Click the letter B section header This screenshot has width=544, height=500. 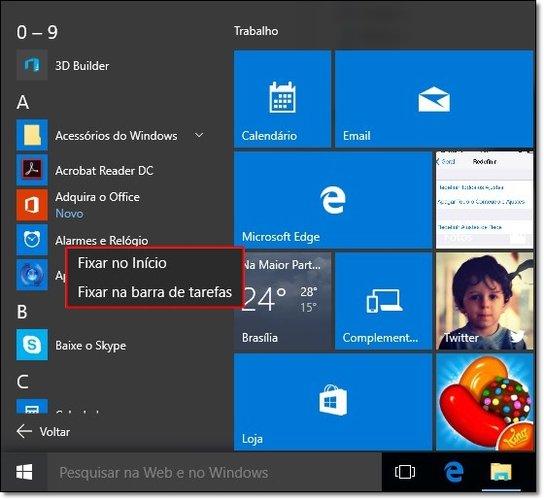point(22,312)
